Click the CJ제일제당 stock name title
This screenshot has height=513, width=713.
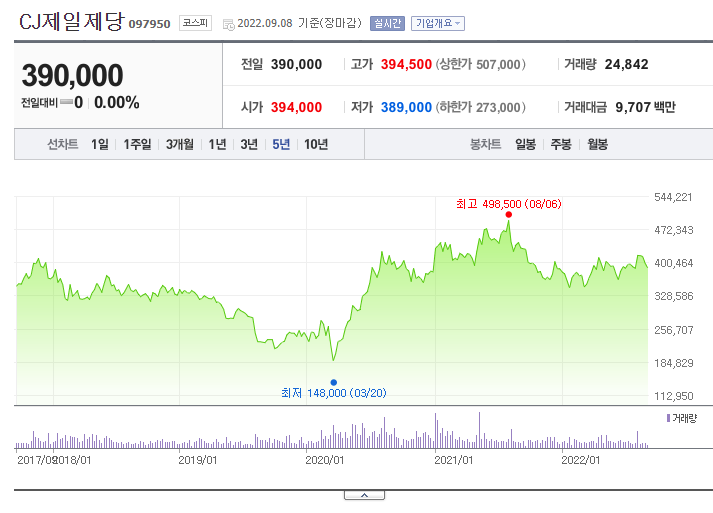[71, 21]
